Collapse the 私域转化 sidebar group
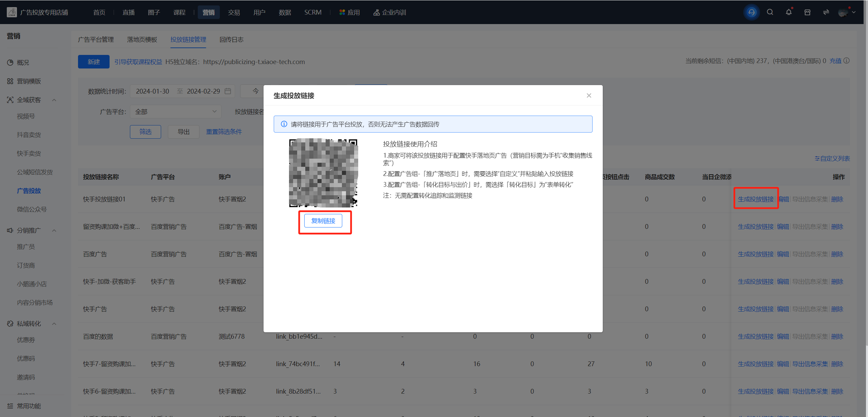This screenshot has width=868, height=417. 54,324
